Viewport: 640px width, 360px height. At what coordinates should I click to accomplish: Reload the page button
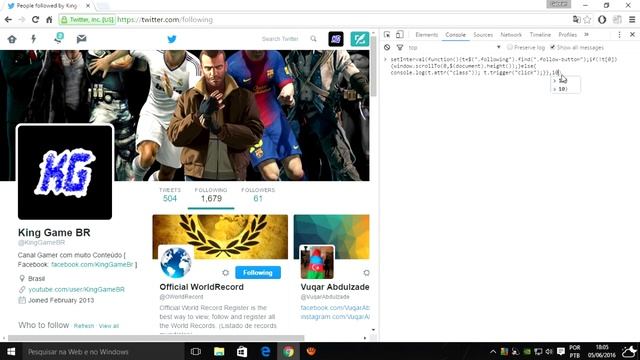[x=36, y=20]
